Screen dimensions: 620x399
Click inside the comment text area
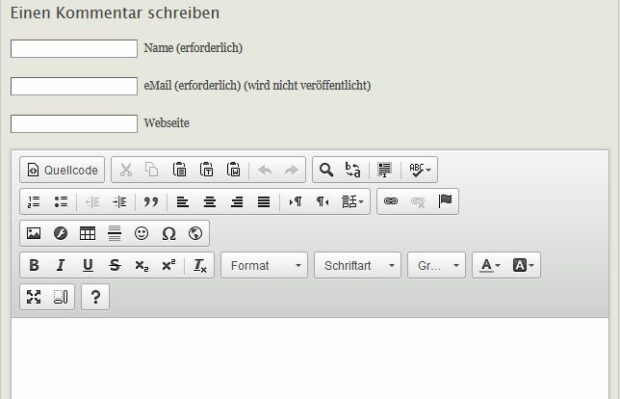click(310, 358)
